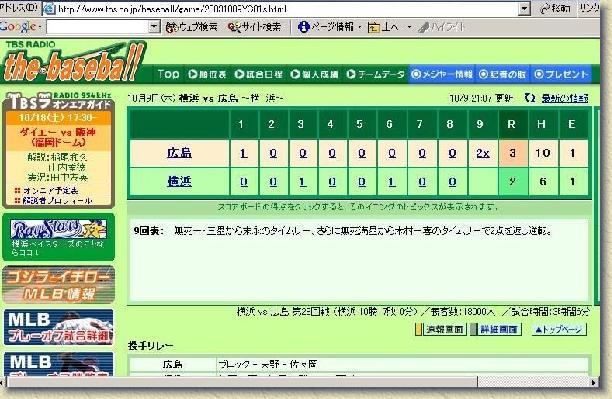Open the 個人成績 player stats tab
The height and width of the screenshot is (399, 612).
coord(314,74)
